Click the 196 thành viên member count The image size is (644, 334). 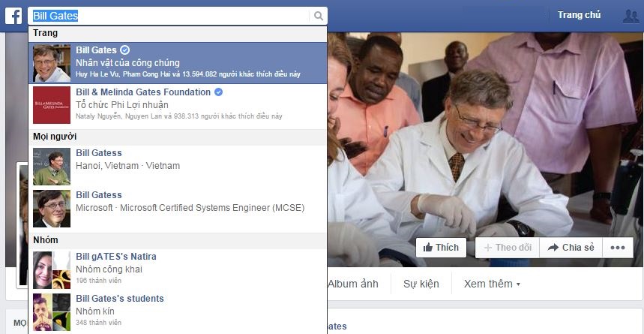98,281
